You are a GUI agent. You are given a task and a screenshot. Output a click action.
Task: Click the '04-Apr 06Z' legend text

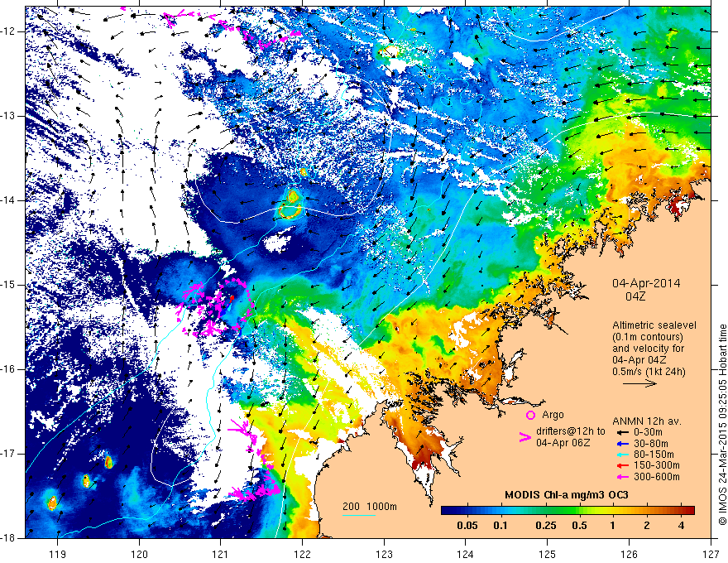point(563,443)
